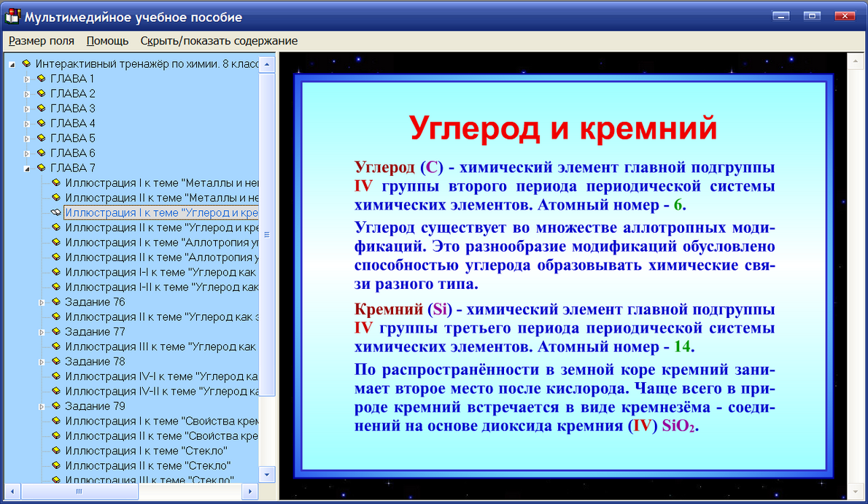Click the application book icon in the title bar

pos(12,15)
